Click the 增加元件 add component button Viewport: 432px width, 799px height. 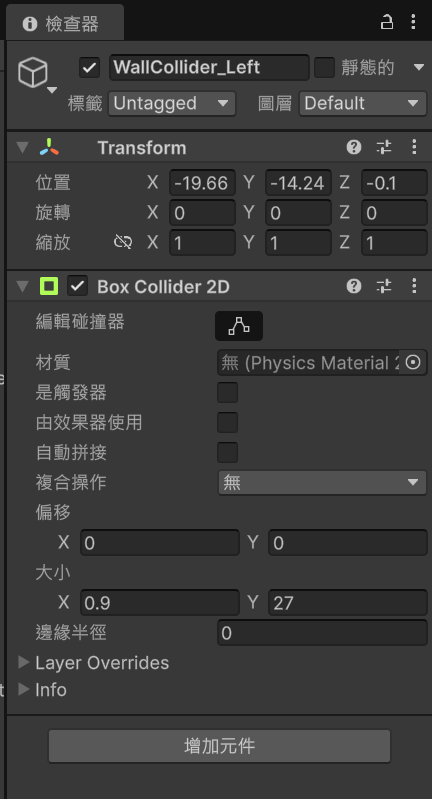pyautogui.click(x=219, y=746)
